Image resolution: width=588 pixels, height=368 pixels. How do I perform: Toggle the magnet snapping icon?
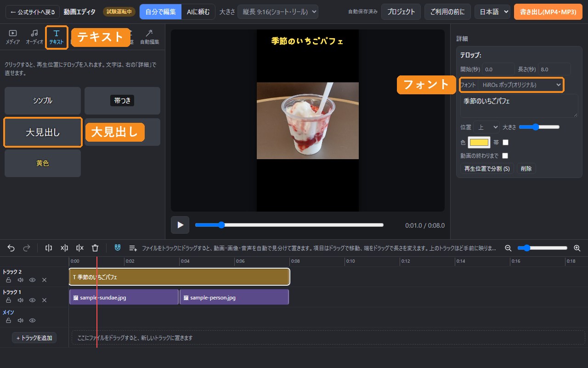coord(118,248)
